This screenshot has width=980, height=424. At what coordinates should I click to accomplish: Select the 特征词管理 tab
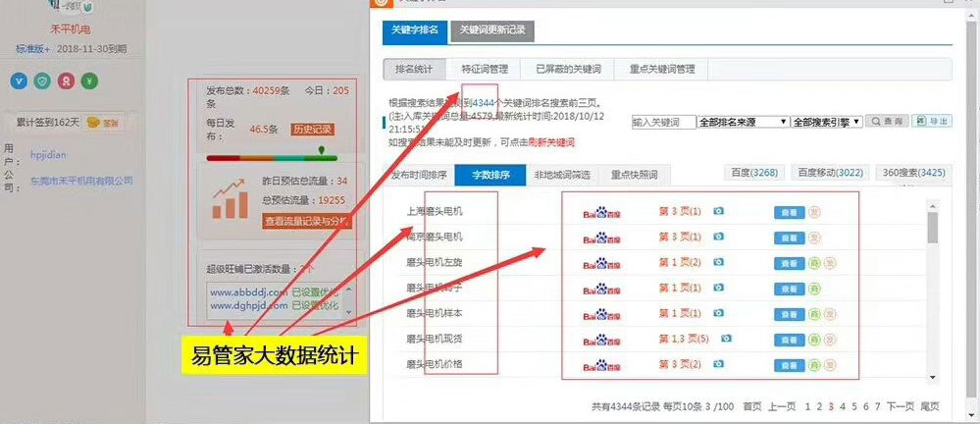[485, 70]
